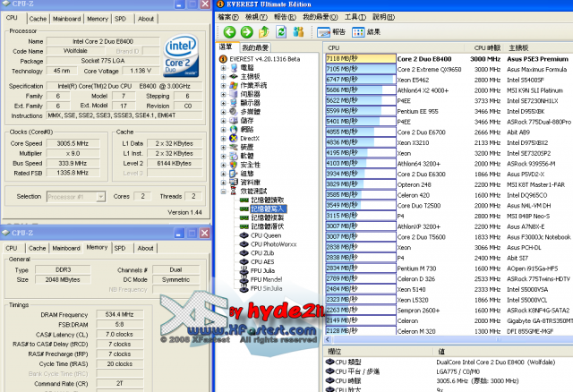573x392 pixels.
Task: Select the 組態 configuration icon in tree
Action: (234, 174)
